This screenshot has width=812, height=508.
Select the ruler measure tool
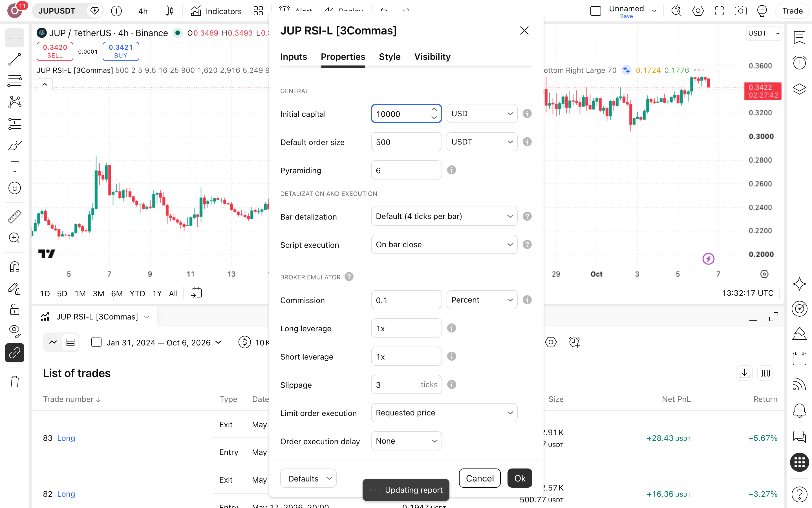[x=14, y=217]
